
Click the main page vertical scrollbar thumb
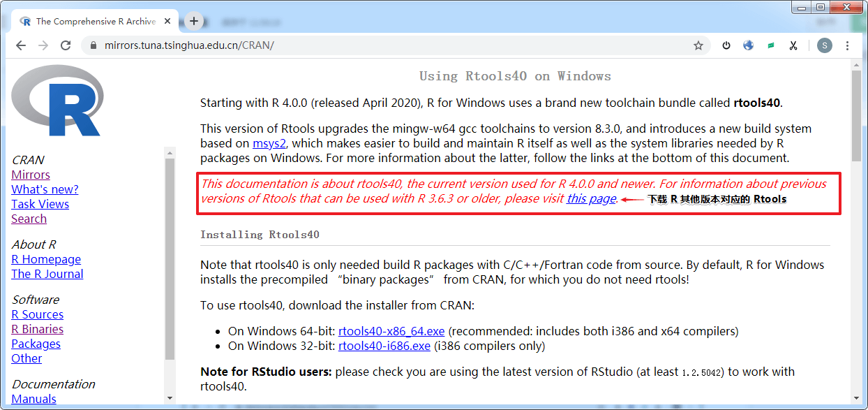point(856,115)
